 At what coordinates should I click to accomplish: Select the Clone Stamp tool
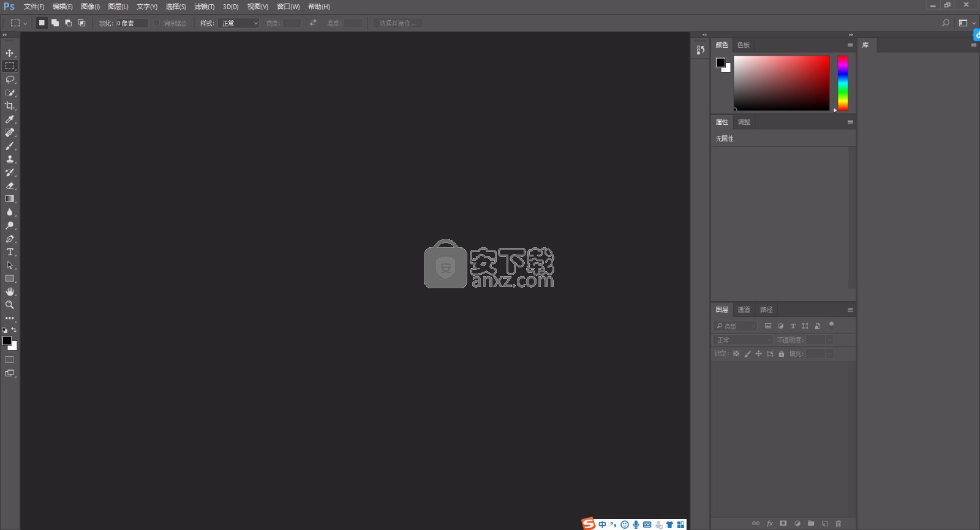tap(10, 159)
